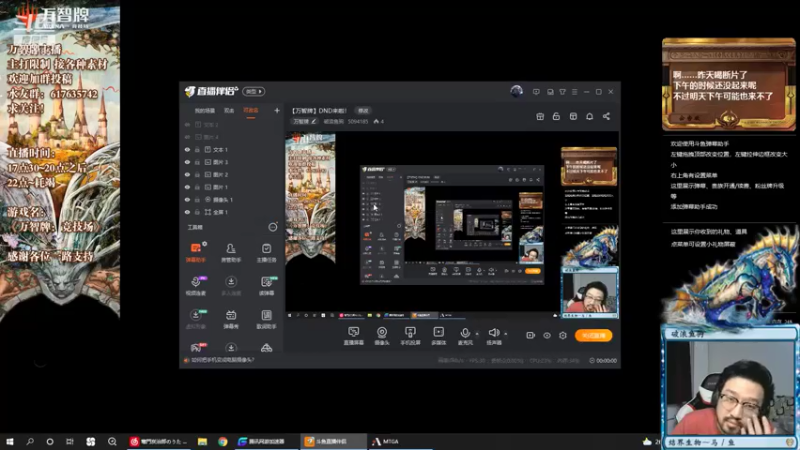Screen dimensions: 800x450
Task: Click the bell notification icon
Action: coord(589,116)
